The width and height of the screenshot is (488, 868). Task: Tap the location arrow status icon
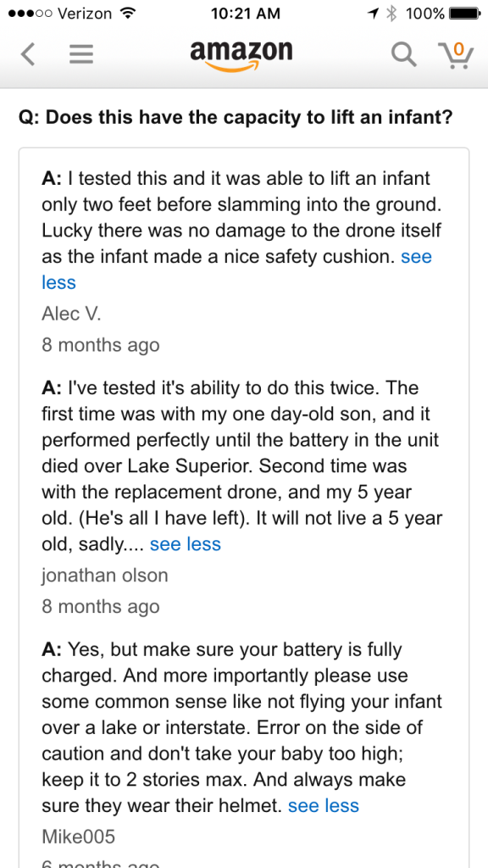tap(374, 13)
